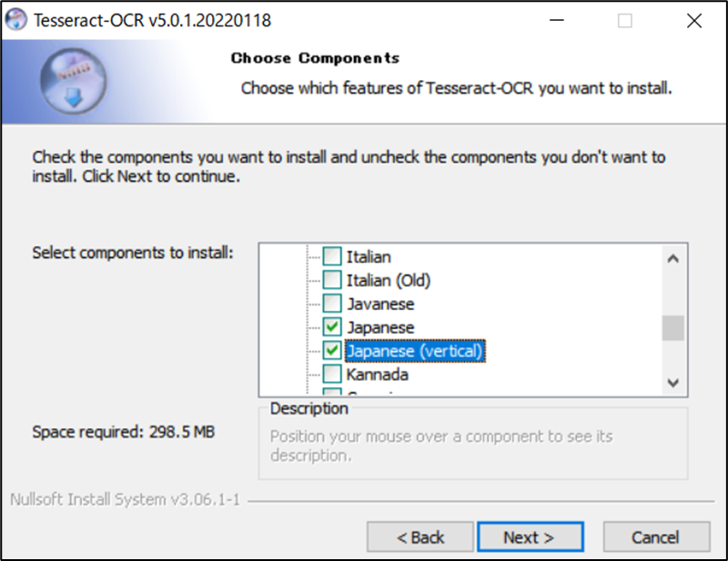Select the Italian tree item label
This screenshot has width=728, height=561.
[369, 257]
